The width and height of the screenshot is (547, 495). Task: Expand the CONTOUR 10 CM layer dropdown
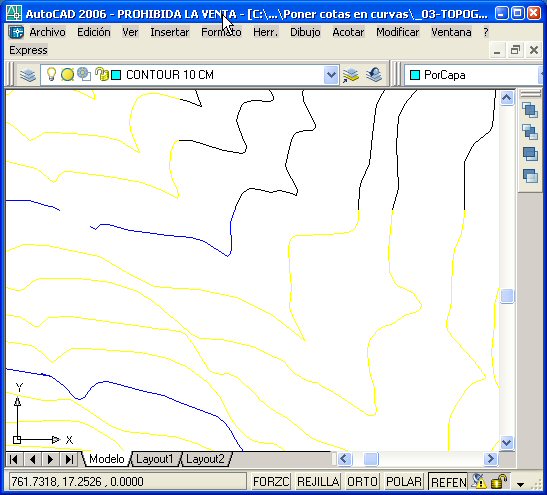click(x=331, y=75)
